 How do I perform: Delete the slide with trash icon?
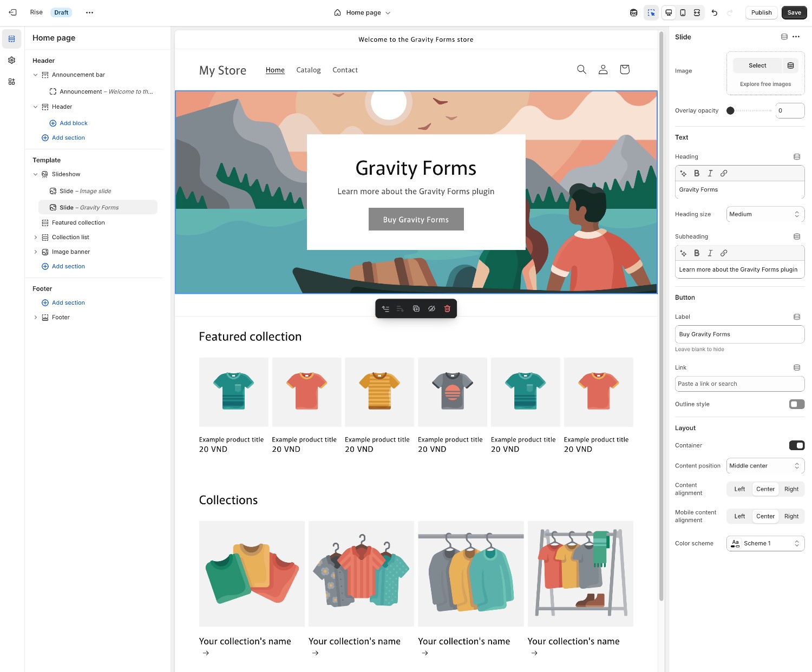[447, 309]
